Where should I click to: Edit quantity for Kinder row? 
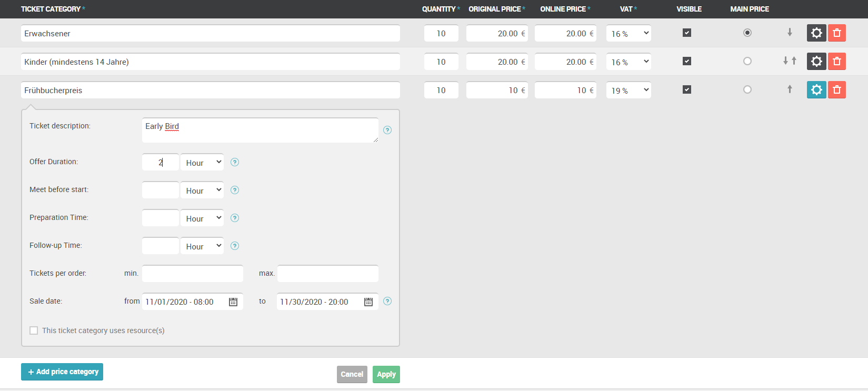(x=441, y=62)
